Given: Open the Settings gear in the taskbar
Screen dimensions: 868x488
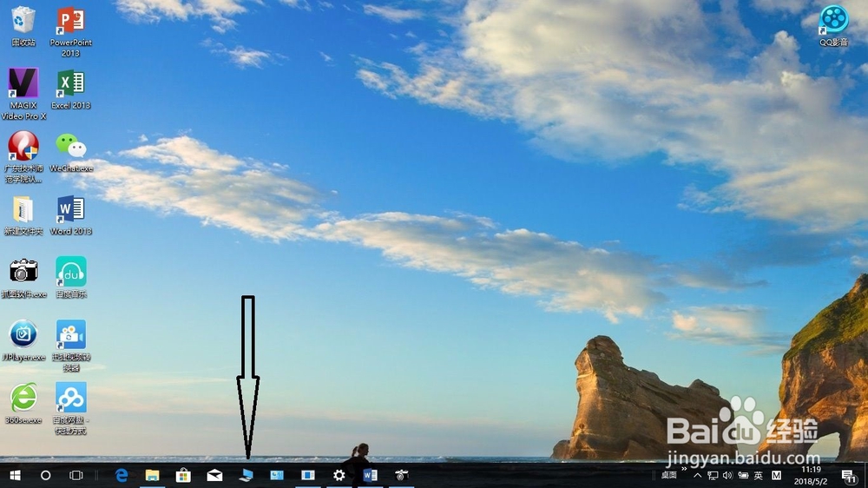Looking at the screenshot, I should point(339,475).
